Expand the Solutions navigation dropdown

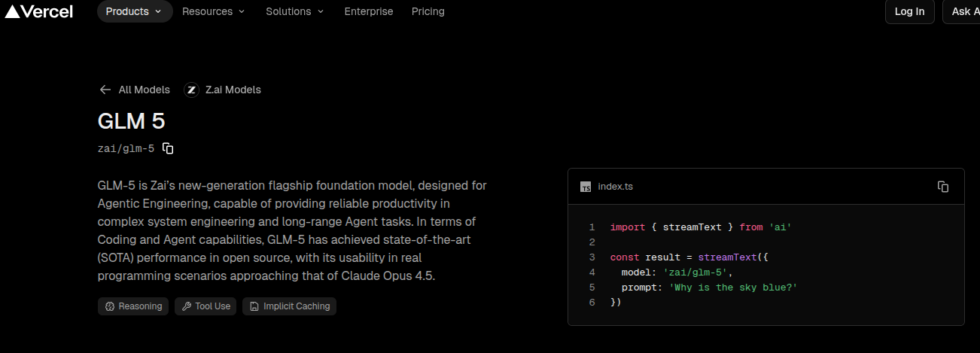point(295,11)
